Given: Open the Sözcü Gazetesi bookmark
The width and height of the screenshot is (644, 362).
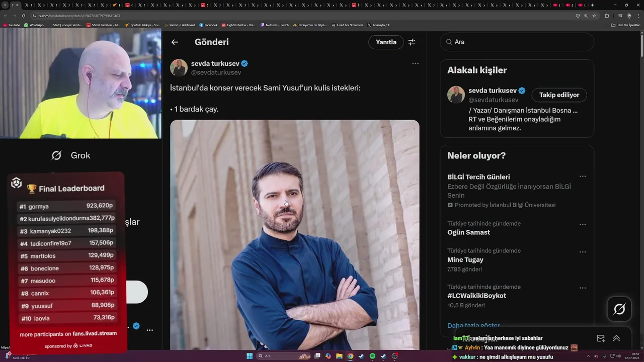Looking at the screenshot, I should tap(103, 25).
